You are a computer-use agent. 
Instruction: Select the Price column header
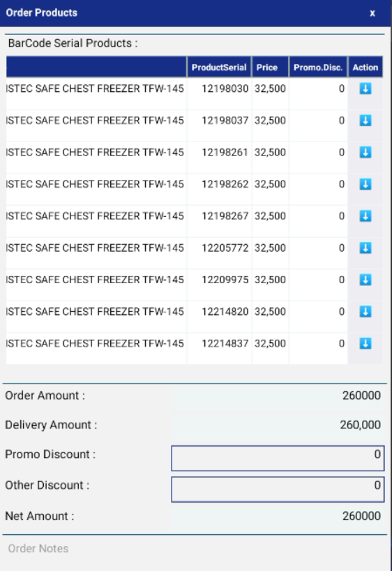tap(270, 68)
